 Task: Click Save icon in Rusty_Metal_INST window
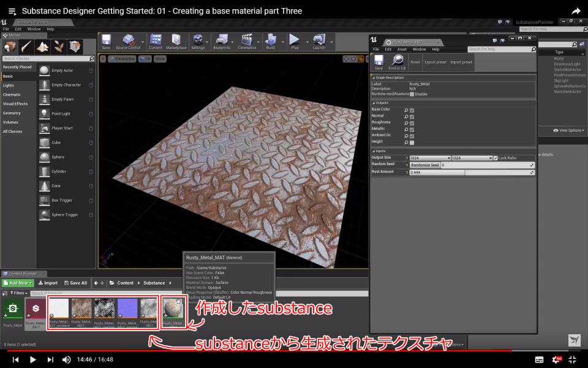coord(379,63)
